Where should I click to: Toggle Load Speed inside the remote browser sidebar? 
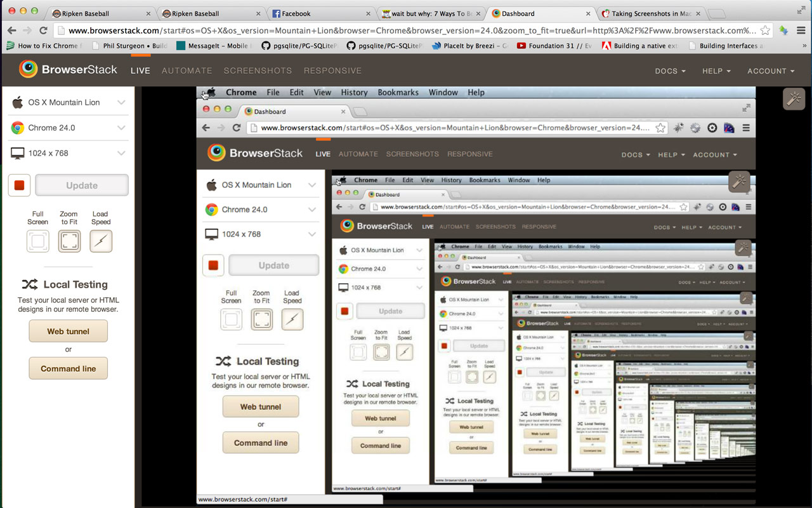292,319
